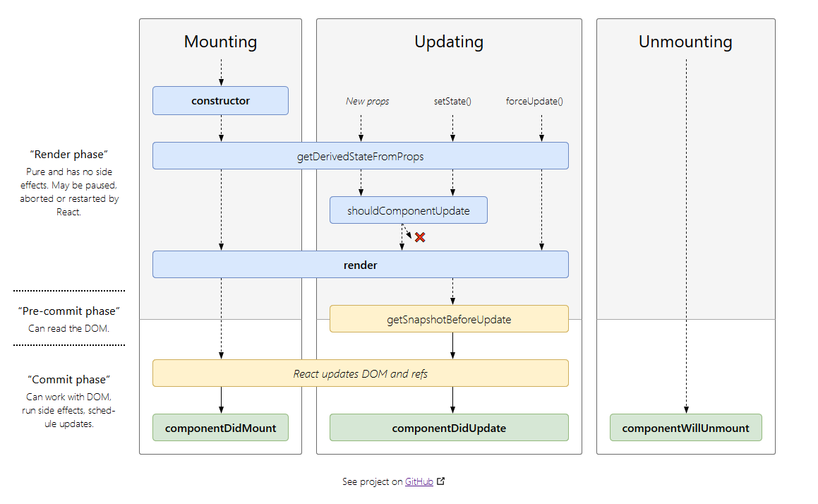Click the Unmounting column heading
This screenshot has width=818, height=504.
tap(685, 42)
